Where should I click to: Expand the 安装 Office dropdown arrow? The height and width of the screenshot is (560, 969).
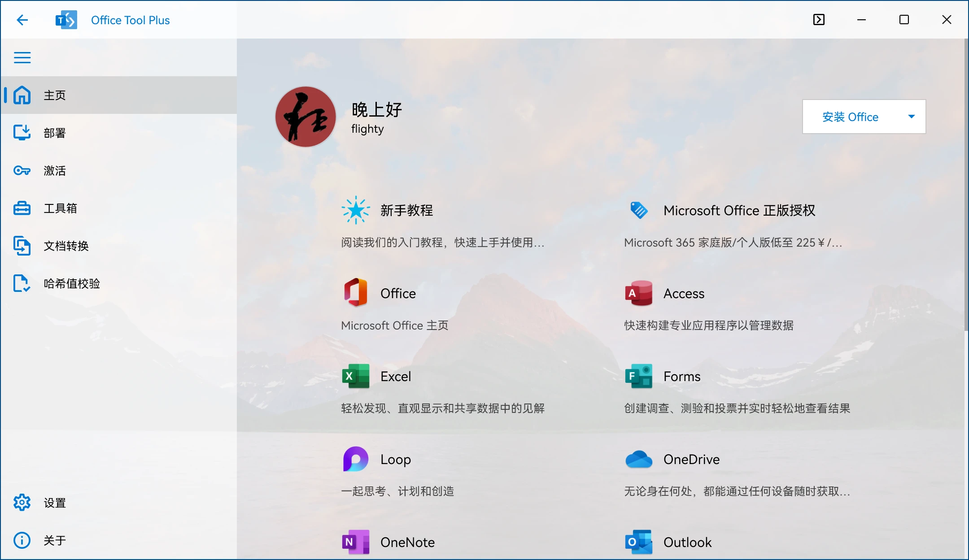[x=911, y=117]
